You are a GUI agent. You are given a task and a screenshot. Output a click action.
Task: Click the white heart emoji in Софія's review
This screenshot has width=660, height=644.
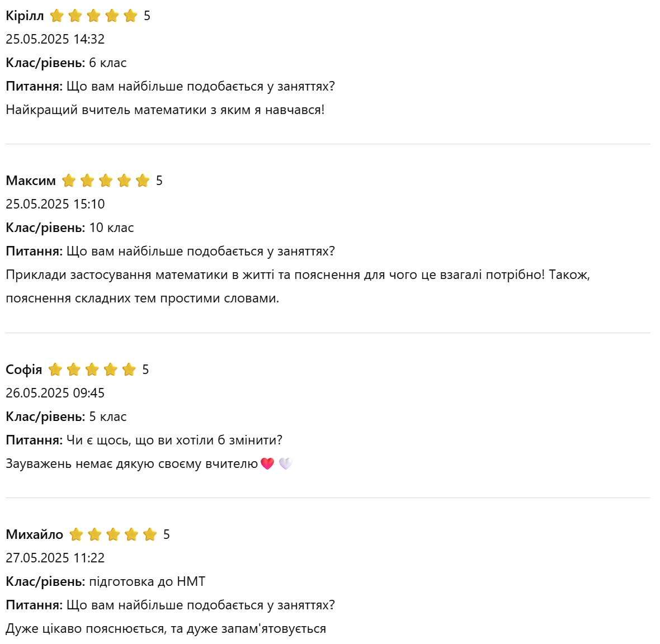click(285, 463)
